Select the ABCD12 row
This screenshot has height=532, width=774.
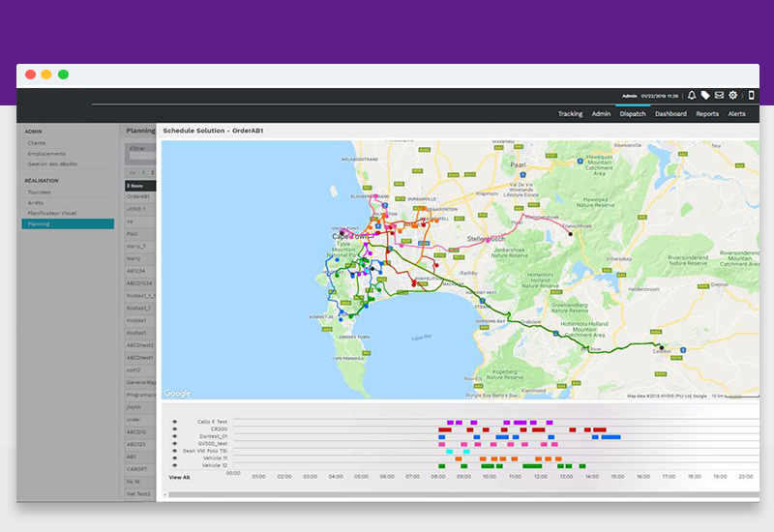coord(140,432)
